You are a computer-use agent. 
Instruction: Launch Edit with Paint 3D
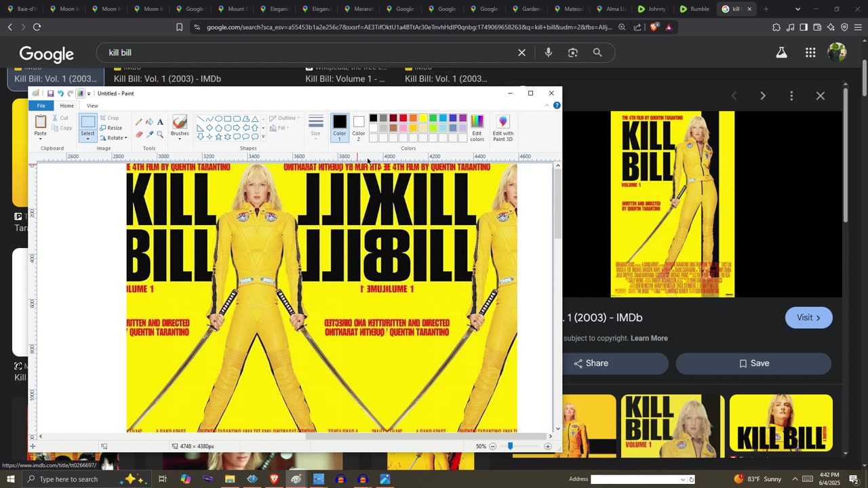(502, 127)
